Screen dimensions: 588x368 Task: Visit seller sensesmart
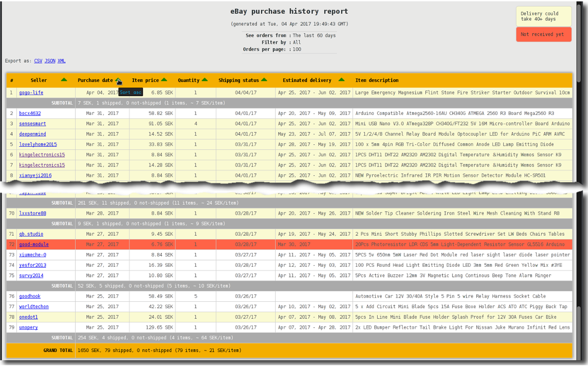click(33, 124)
